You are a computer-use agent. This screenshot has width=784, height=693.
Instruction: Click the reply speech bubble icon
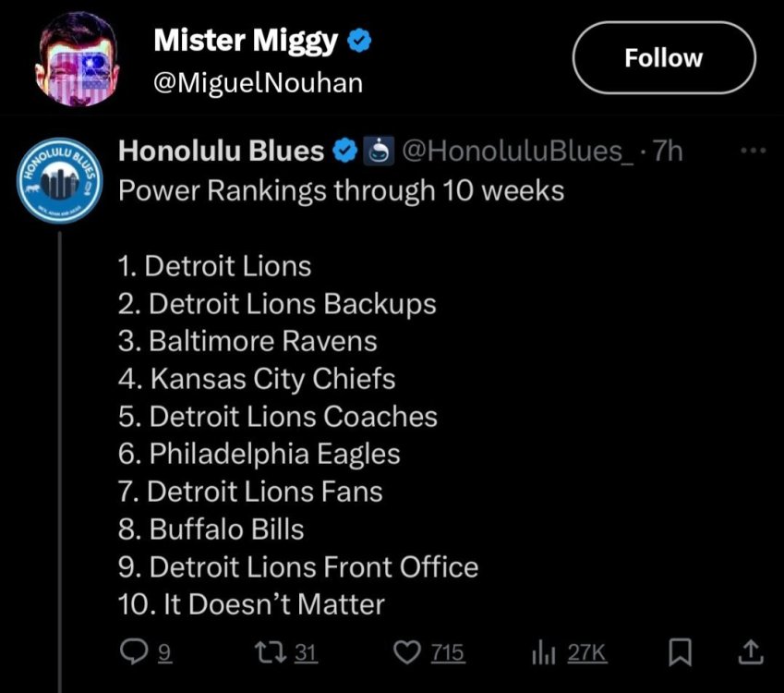[x=135, y=652]
